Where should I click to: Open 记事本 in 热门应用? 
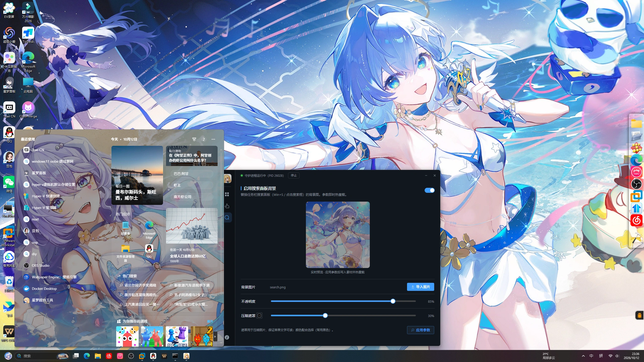coord(126,228)
